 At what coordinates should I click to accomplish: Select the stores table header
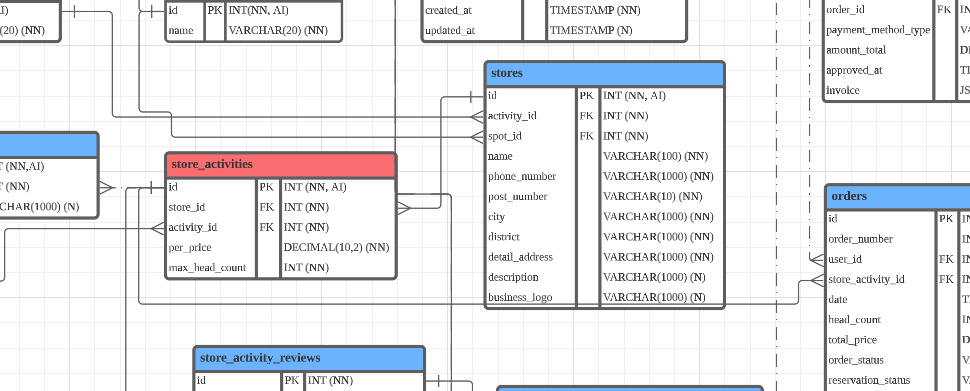[604, 74]
